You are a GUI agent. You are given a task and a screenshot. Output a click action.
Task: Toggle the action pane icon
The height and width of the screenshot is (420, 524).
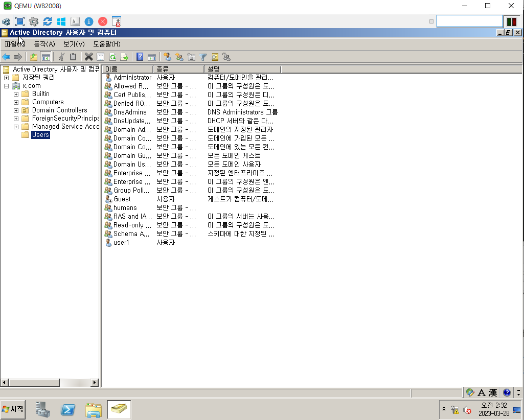[152, 57]
